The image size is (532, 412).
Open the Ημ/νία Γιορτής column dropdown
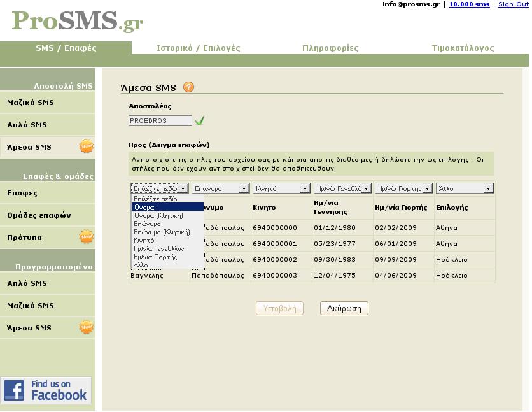tap(403, 188)
